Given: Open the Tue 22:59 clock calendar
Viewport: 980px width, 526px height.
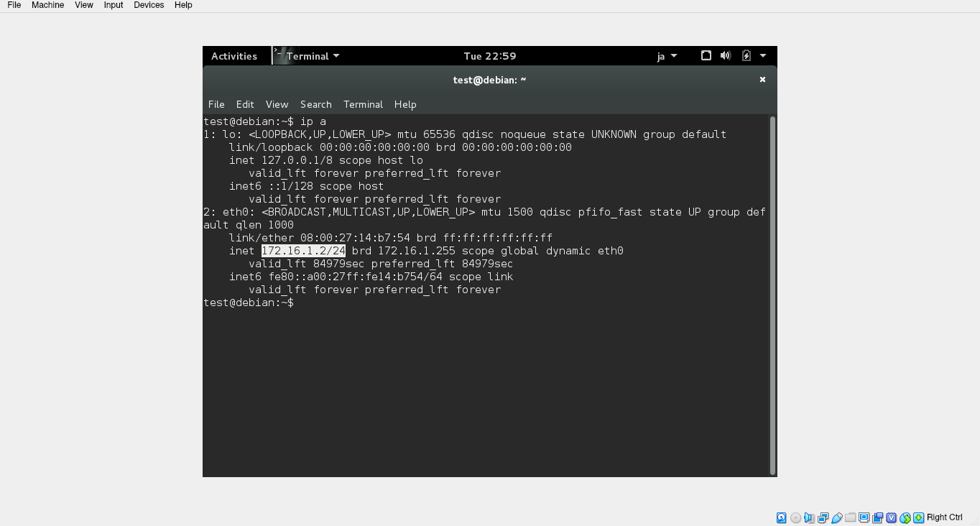Looking at the screenshot, I should coord(490,56).
